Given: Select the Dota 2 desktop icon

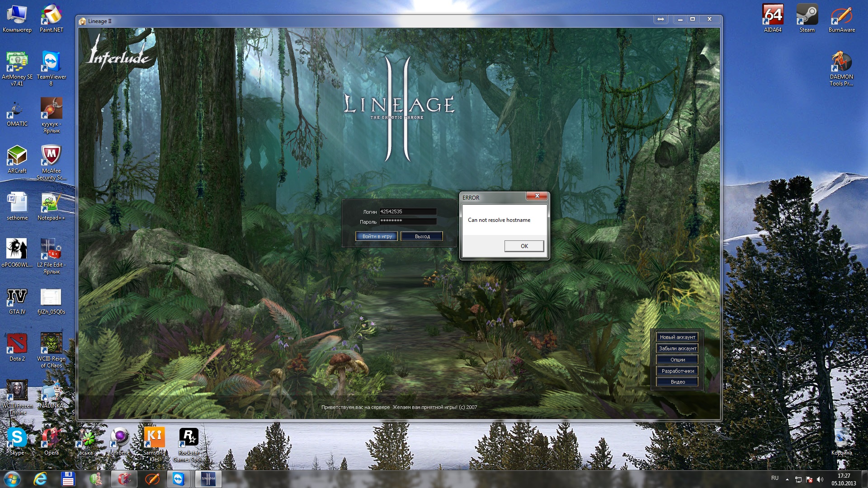Looking at the screenshot, I should tap(17, 348).
